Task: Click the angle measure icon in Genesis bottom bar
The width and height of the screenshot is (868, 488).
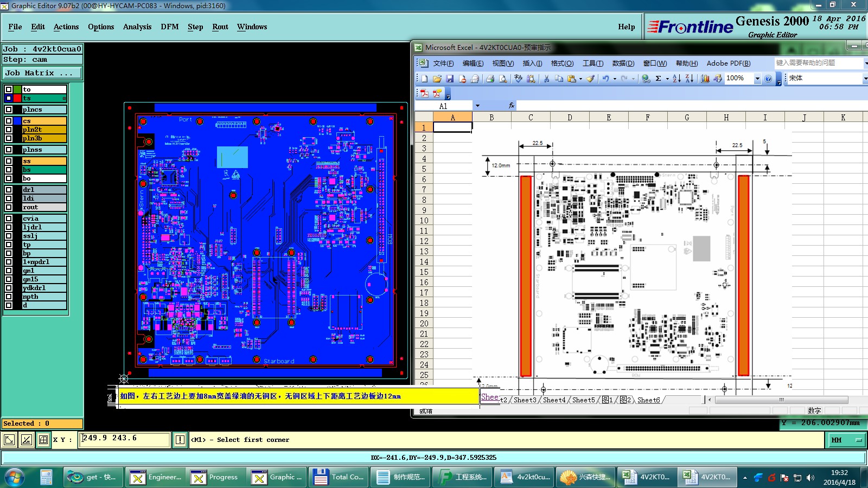Action: (x=26, y=440)
